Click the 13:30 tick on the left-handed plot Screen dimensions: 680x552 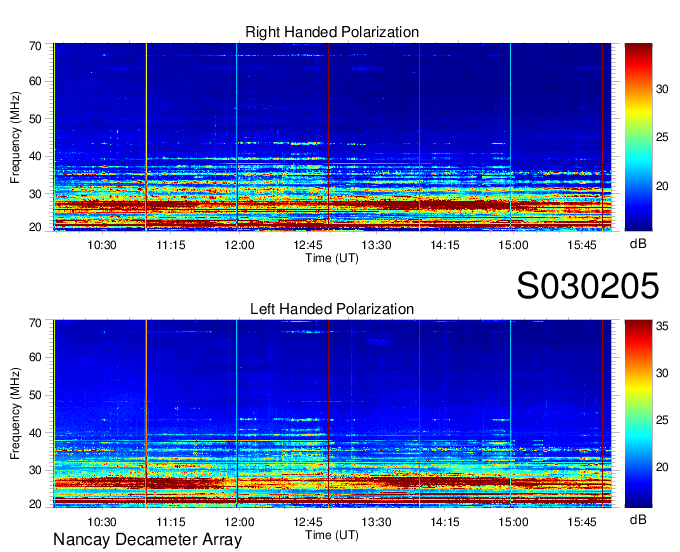tap(376, 522)
